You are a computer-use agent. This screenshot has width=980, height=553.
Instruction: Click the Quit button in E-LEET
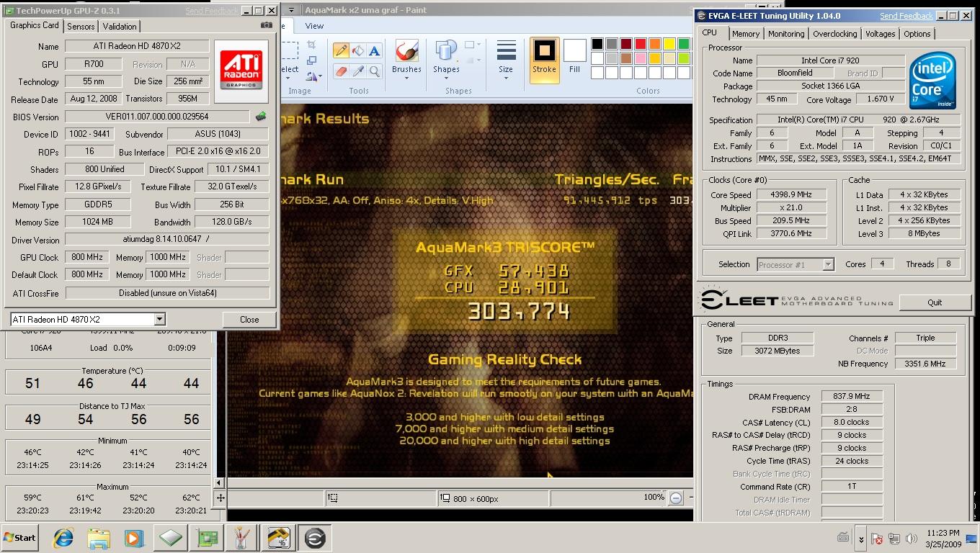coord(935,302)
